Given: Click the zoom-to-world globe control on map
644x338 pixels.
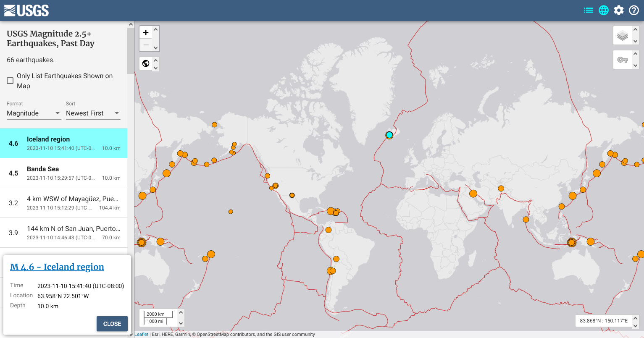Looking at the screenshot, I should click(146, 63).
